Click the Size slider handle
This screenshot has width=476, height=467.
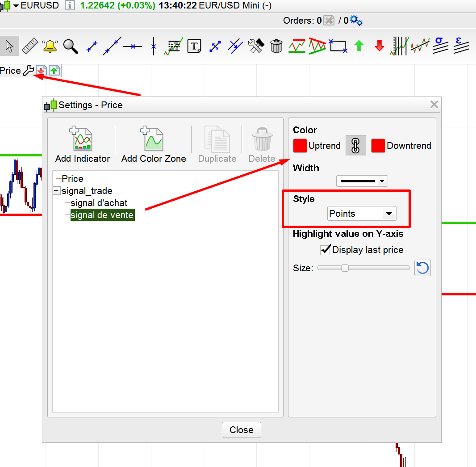pos(345,268)
